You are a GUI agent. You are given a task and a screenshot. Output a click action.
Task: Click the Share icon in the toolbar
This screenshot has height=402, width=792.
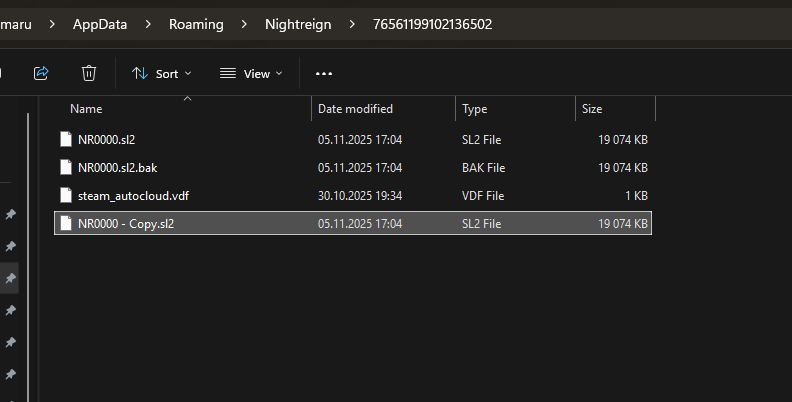[x=41, y=73]
